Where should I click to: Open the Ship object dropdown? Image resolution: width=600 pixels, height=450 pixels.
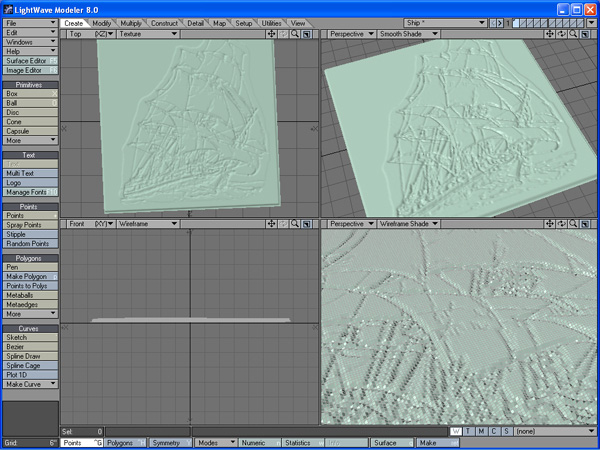click(445, 22)
